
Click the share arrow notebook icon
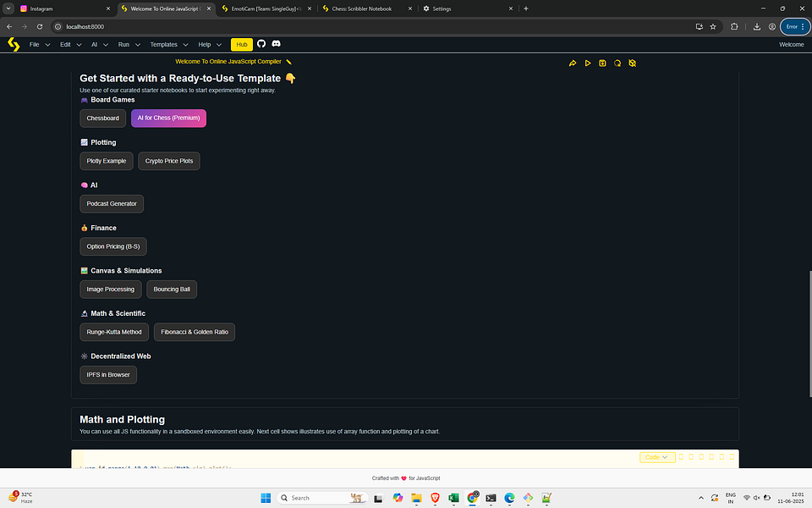coord(573,63)
